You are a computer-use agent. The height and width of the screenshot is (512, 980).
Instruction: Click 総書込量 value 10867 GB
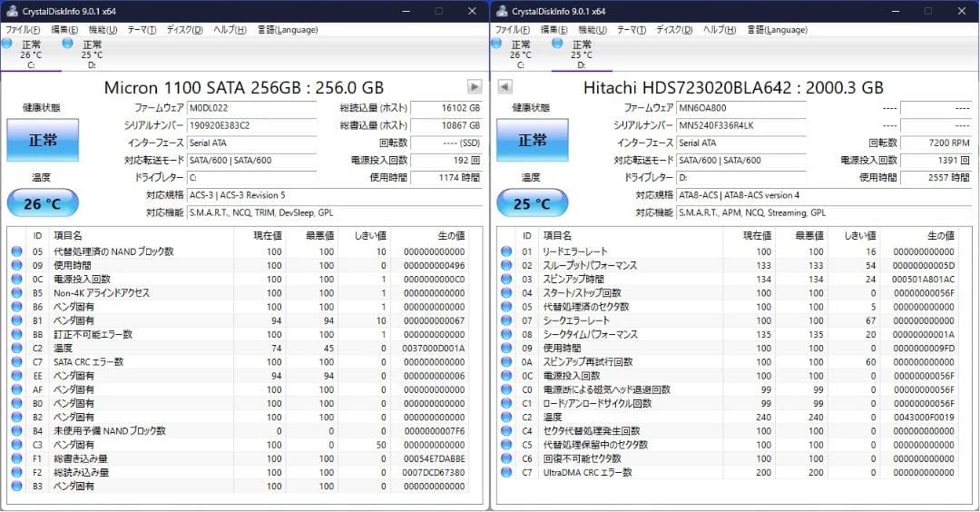pyautogui.click(x=446, y=125)
